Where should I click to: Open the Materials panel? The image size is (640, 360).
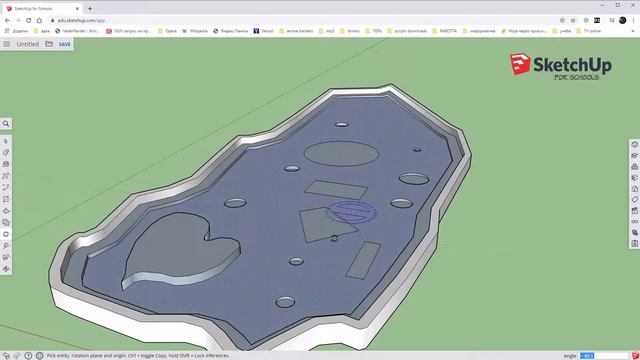point(634,178)
